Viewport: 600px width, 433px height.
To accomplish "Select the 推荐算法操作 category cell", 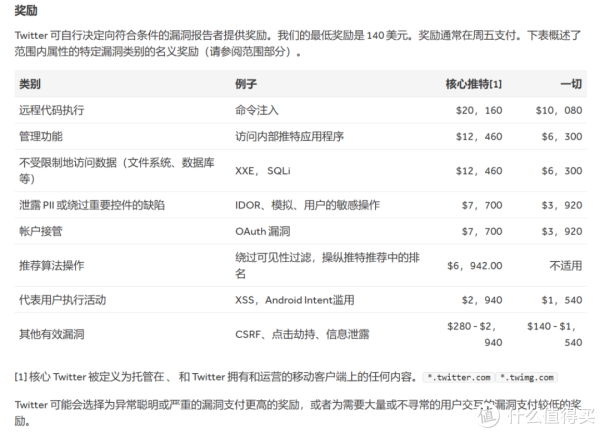I will click(52, 265).
